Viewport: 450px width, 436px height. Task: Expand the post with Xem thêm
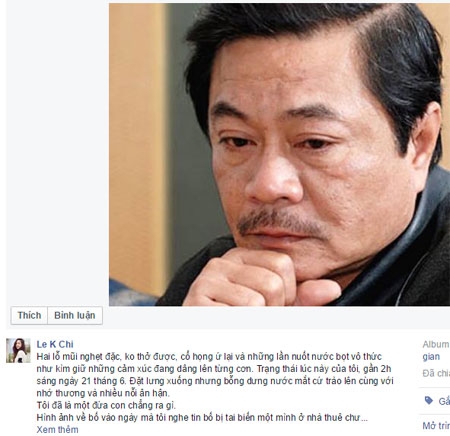pos(57,430)
